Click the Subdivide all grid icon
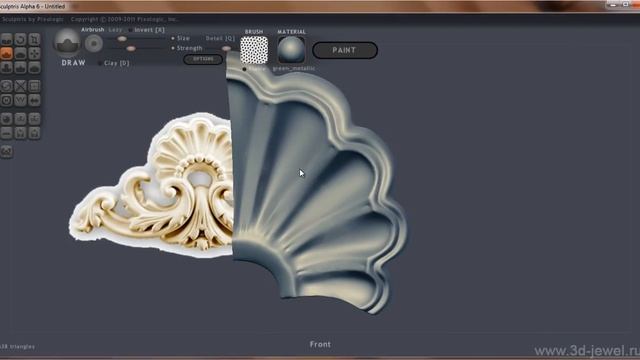The width and height of the screenshot is (640, 360). [34, 86]
